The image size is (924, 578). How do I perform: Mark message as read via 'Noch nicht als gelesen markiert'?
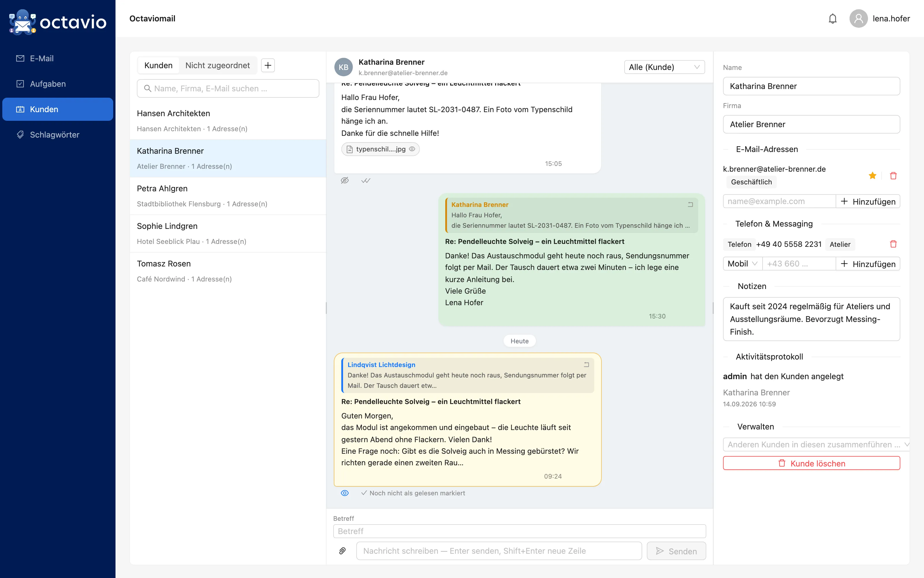pyautogui.click(x=413, y=493)
